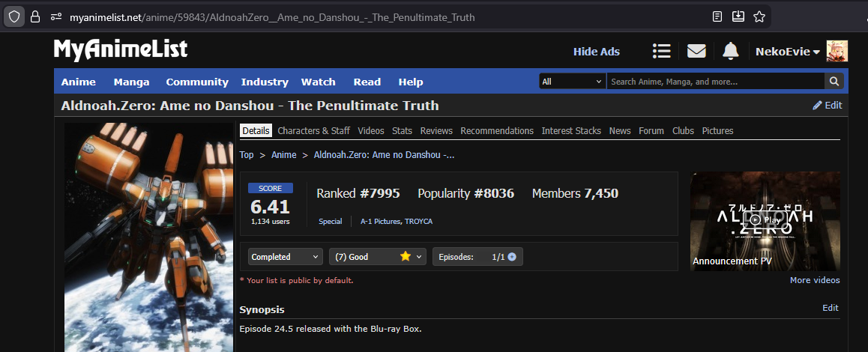Viewport: 868px width, 352px height.
Task: Switch to the Pictures tab
Action: pyautogui.click(x=717, y=130)
